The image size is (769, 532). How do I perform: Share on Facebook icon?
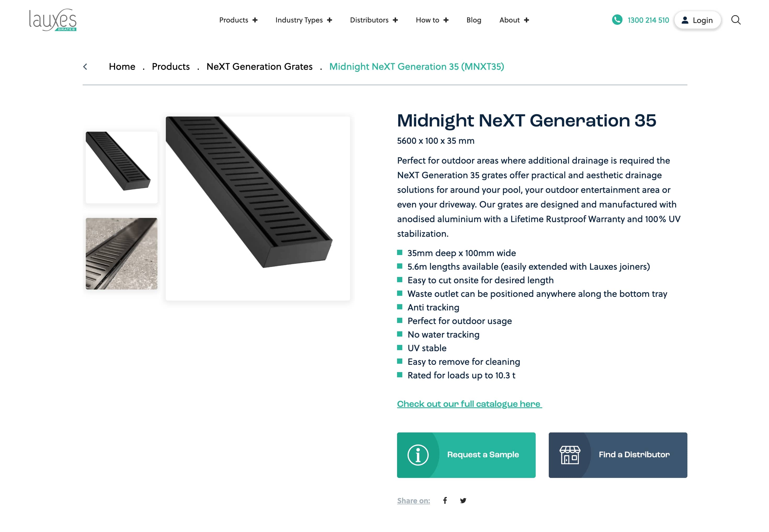pos(445,500)
